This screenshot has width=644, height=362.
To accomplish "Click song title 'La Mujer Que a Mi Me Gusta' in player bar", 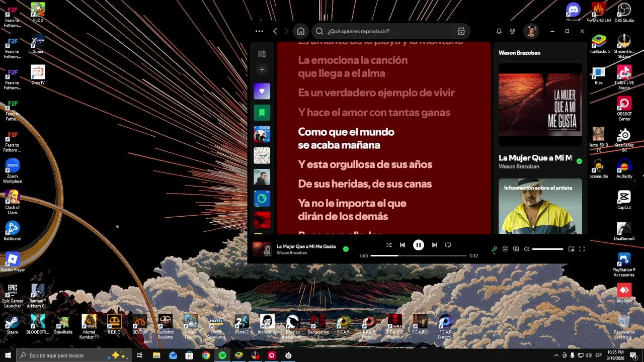I will 306,246.
